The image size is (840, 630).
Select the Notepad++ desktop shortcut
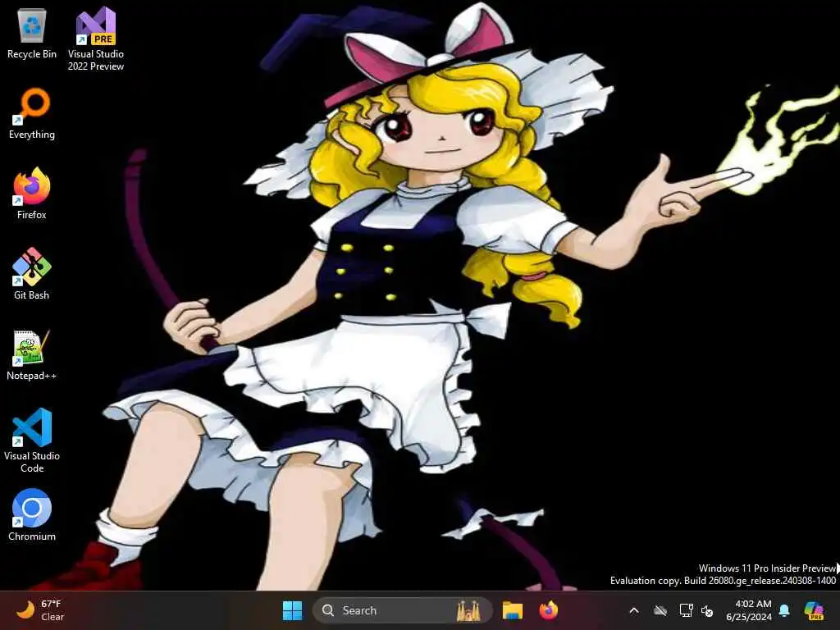coord(32,354)
